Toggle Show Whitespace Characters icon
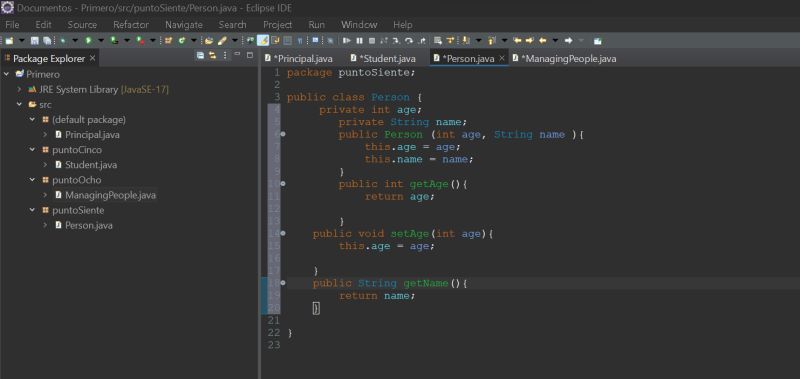 [299, 40]
